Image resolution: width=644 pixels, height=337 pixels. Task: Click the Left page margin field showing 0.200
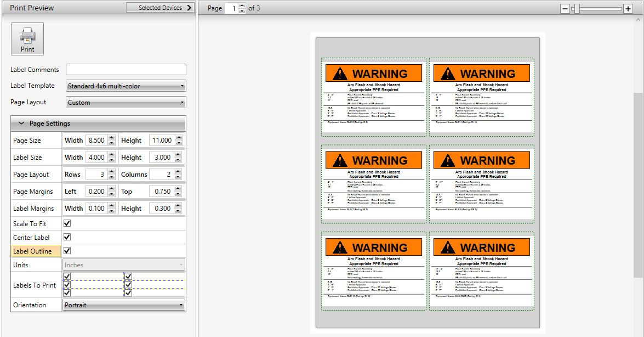[x=96, y=192]
